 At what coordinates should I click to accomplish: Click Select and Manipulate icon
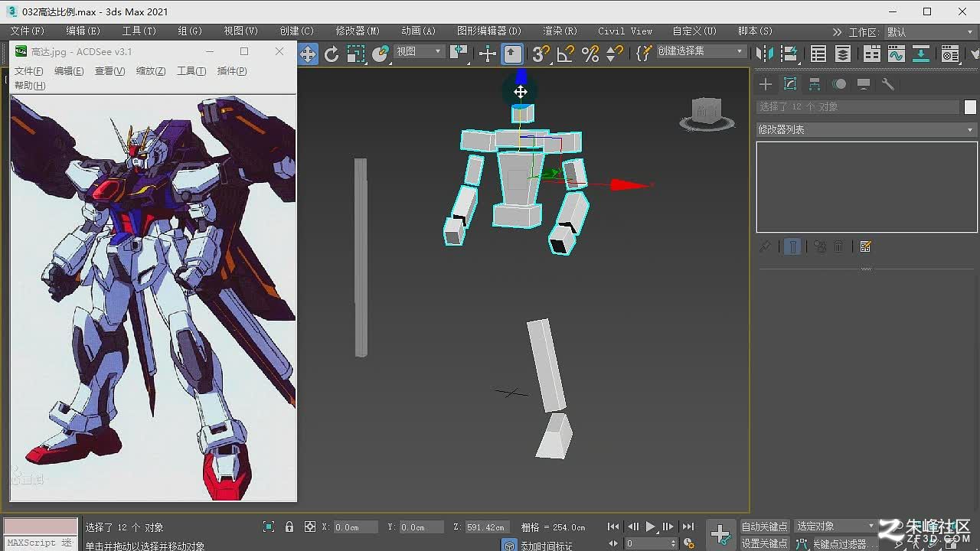coord(487,54)
